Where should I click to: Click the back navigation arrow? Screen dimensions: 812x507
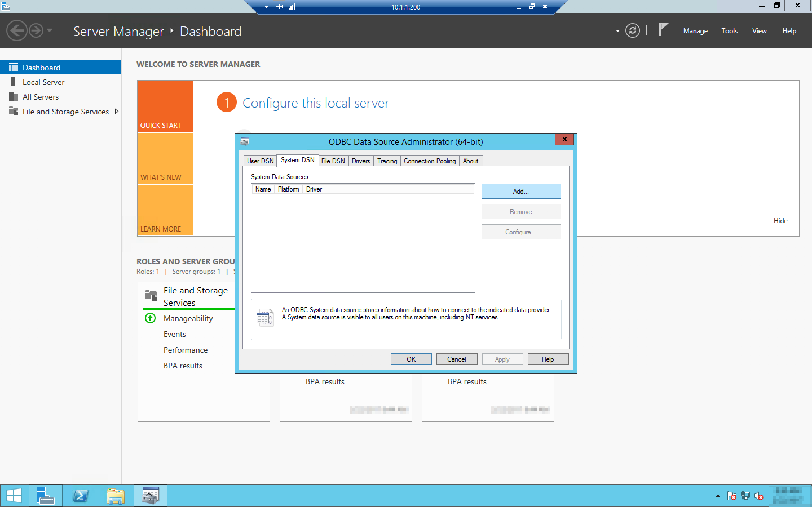16,31
